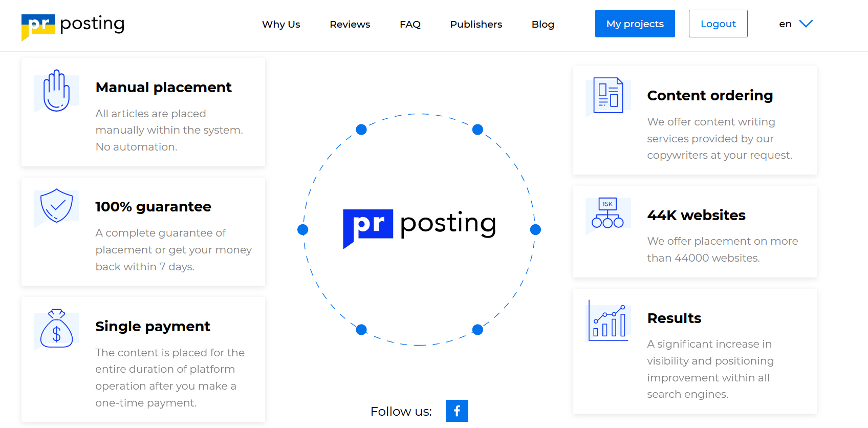868x428 pixels.
Task: Select the 44K websites heading
Action: click(x=696, y=215)
